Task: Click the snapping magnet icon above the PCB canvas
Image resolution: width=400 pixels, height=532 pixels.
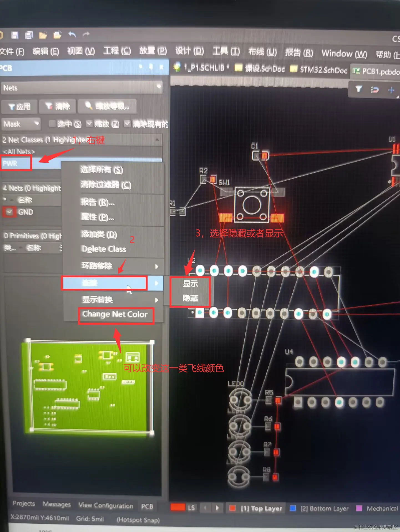Action: coord(374,89)
